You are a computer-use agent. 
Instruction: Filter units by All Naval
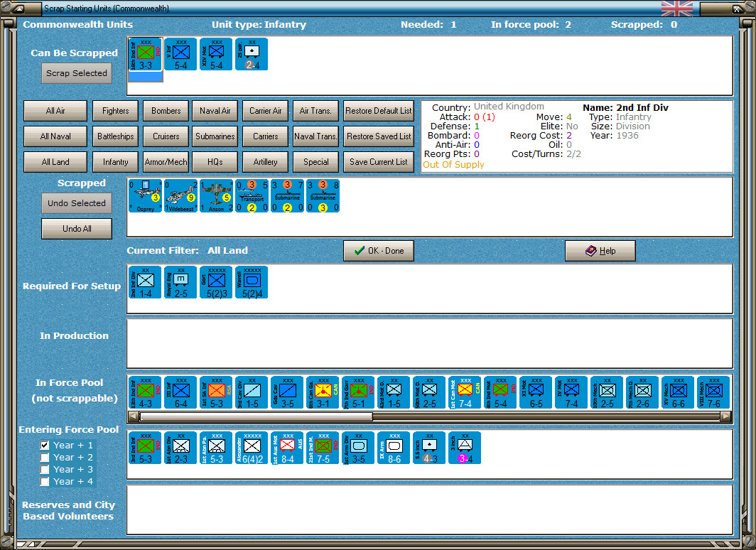pyautogui.click(x=55, y=136)
